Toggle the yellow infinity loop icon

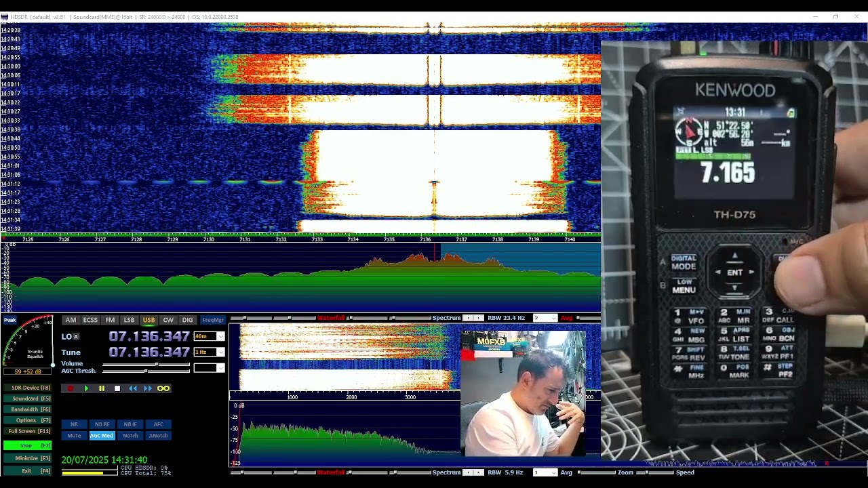pyautogui.click(x=163, y=388)
